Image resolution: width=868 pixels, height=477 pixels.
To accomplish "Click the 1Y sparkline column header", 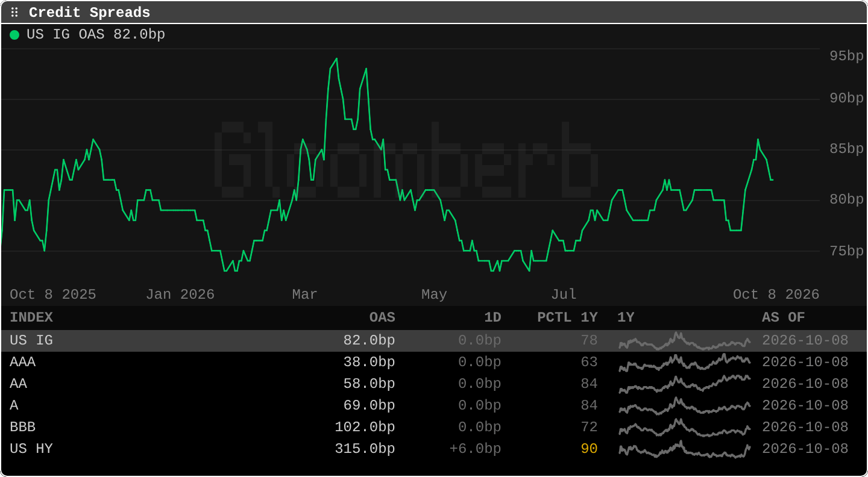I will (626, 317).
